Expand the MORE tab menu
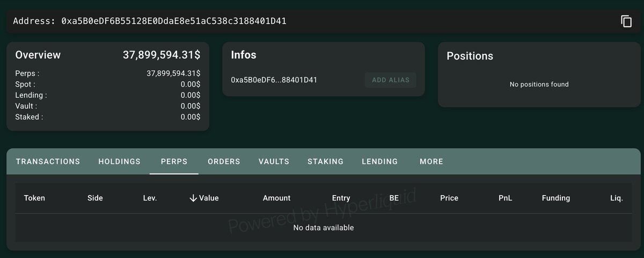644x258 pixels. click(x=431, y=161)
